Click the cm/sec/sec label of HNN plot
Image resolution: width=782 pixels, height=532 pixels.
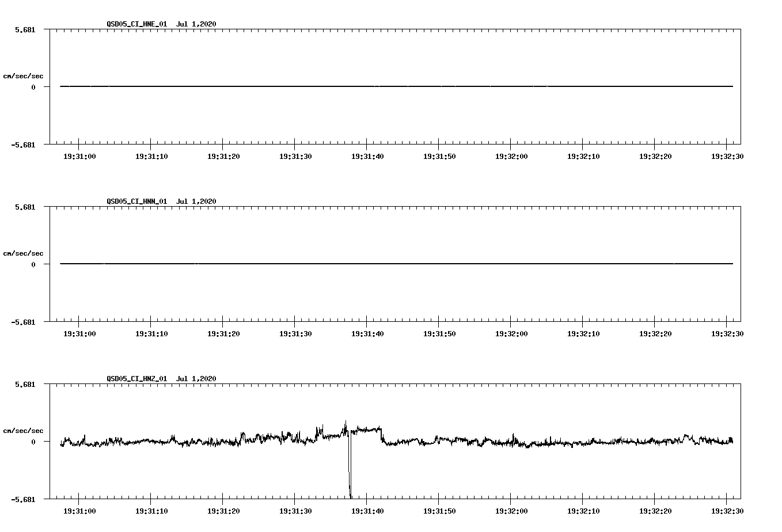23,253
